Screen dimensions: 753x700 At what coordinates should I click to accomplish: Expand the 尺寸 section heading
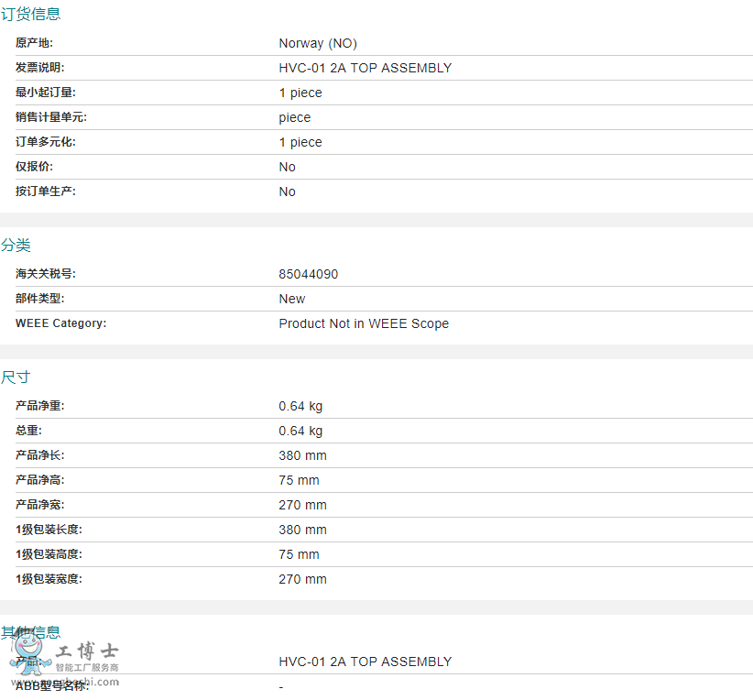click(x=16, y=377)
